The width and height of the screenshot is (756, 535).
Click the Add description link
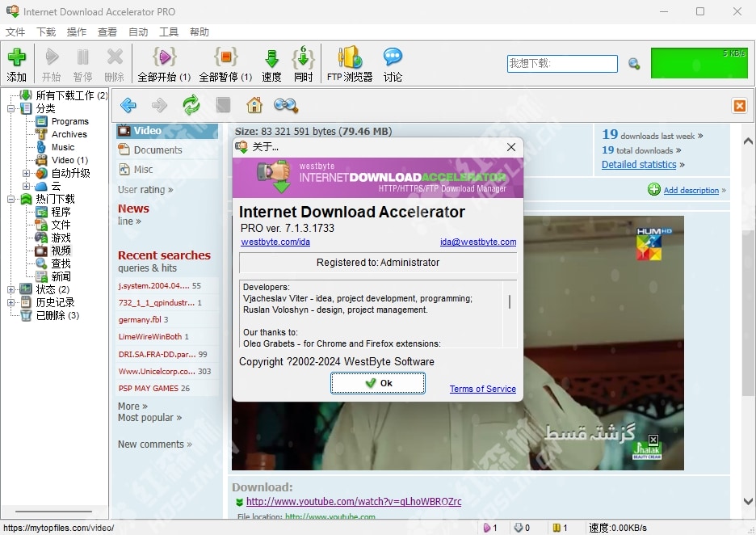(691, 190)
